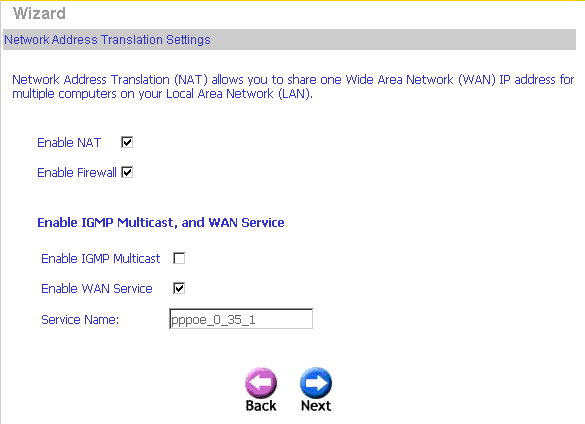Screen dimensions: 585x424
Task: Click the Next text label
Action: 316,406
